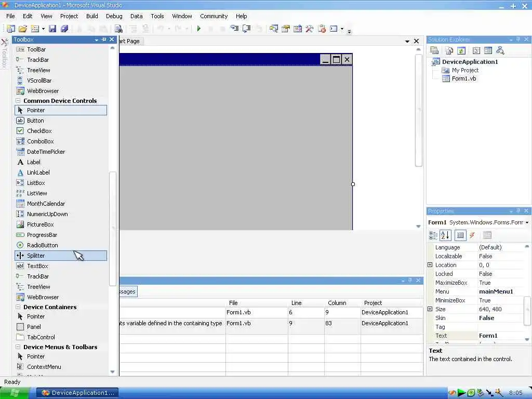532x399 pixels.
Task: Click the Save All toolbar icon
Action: tap(64, 29)
